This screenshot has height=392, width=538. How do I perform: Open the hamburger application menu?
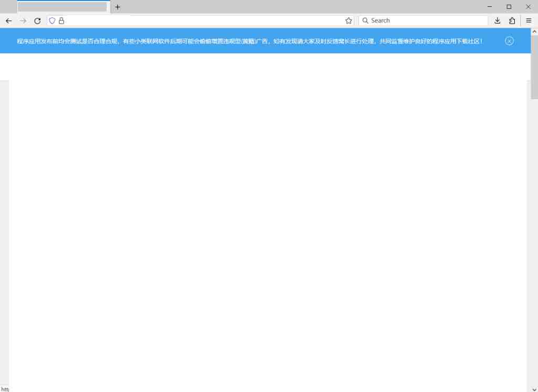pos(528,20)
